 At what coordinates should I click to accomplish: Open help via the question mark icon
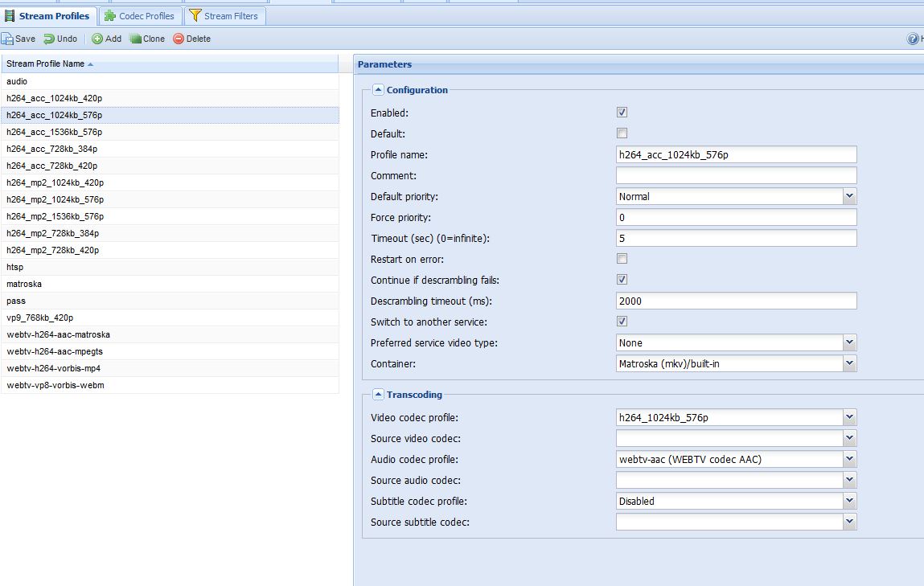click(x=913, y=39)
